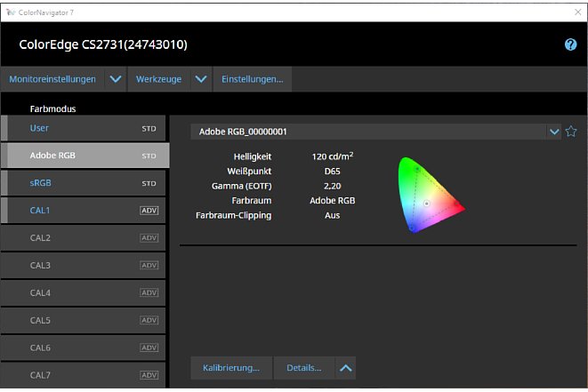
Task: Open the help question mark icon
Action: click(570, 44)
